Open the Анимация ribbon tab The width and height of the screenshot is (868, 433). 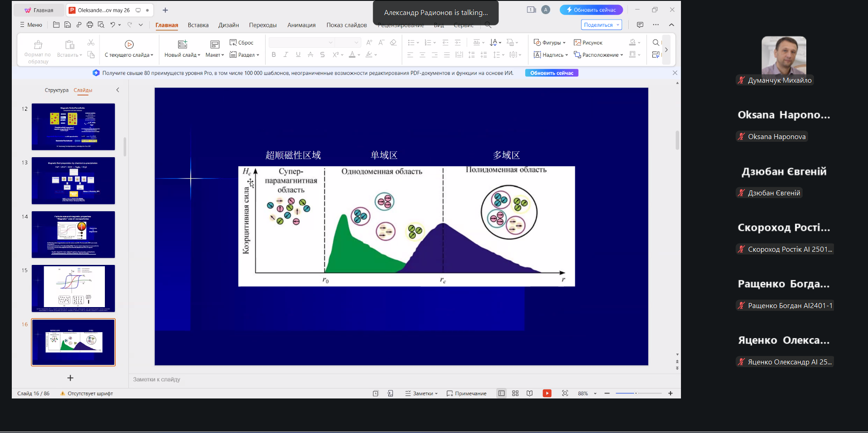[301, 25]
